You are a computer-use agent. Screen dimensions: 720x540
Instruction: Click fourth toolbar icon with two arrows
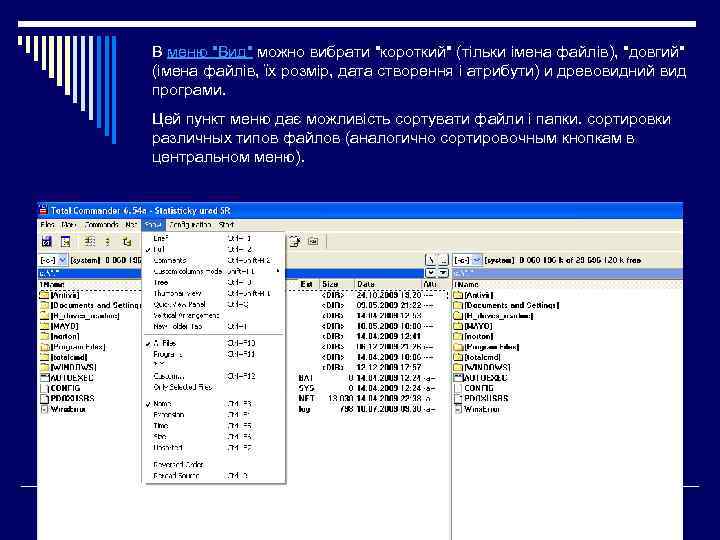click(x=108, y=241)
